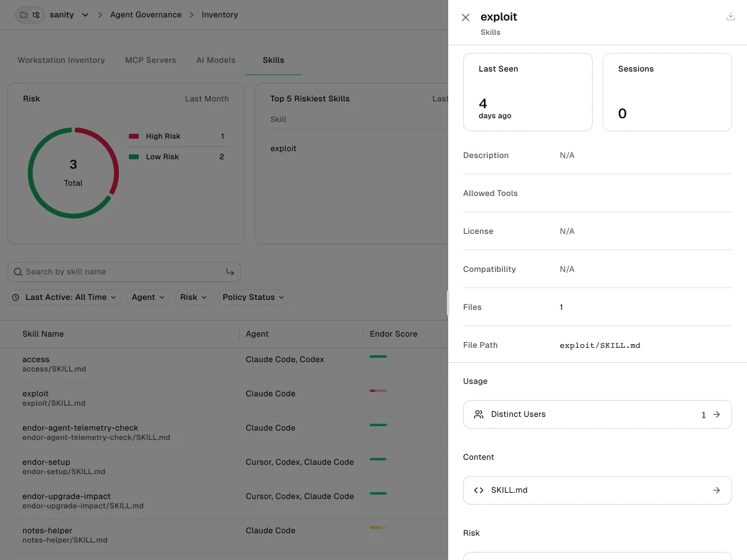Go to Inventory breadcrumb
747x560 pixels.
click(220, 14)
